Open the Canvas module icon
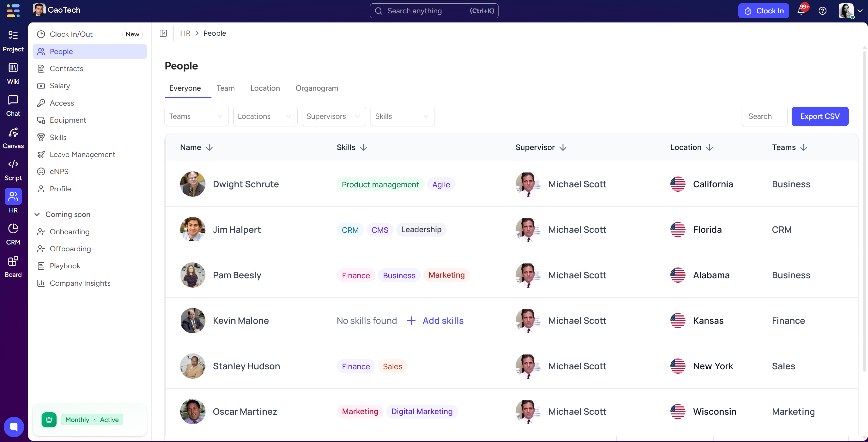This screenshot has height=442, width=868. pyautogui.click(x=13, y=132)
